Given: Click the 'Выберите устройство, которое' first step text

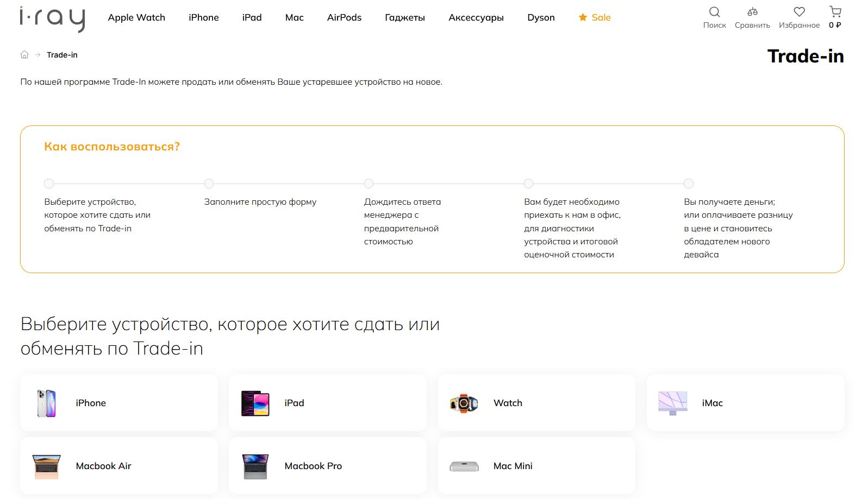Looking at the screenshot, I should coord(97,215).
